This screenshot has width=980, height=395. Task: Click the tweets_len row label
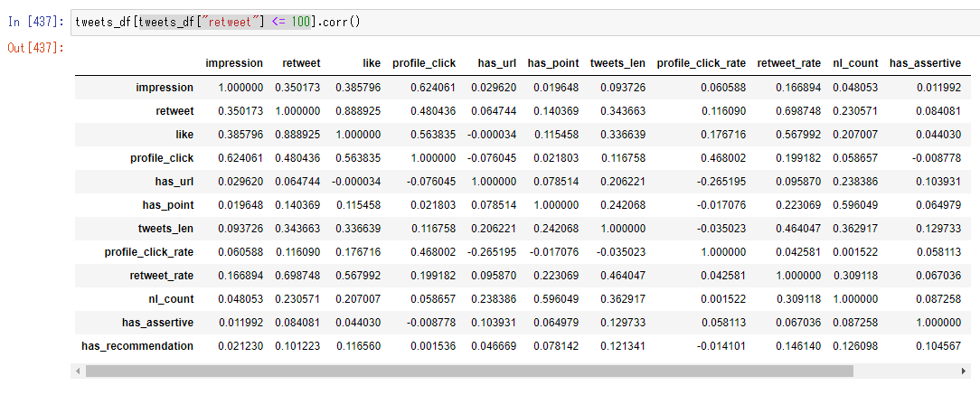pyautogui.click(x=162, y=229)
